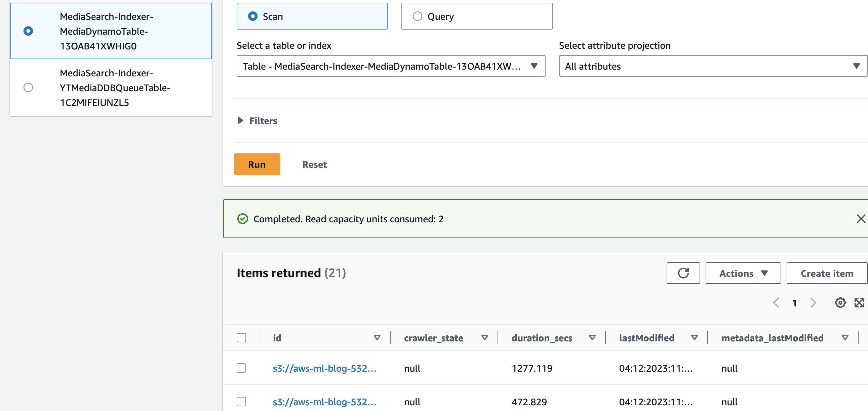The image size is (868, 411).
Task: Open table preferences gear icon
Action: coord(840,303)
